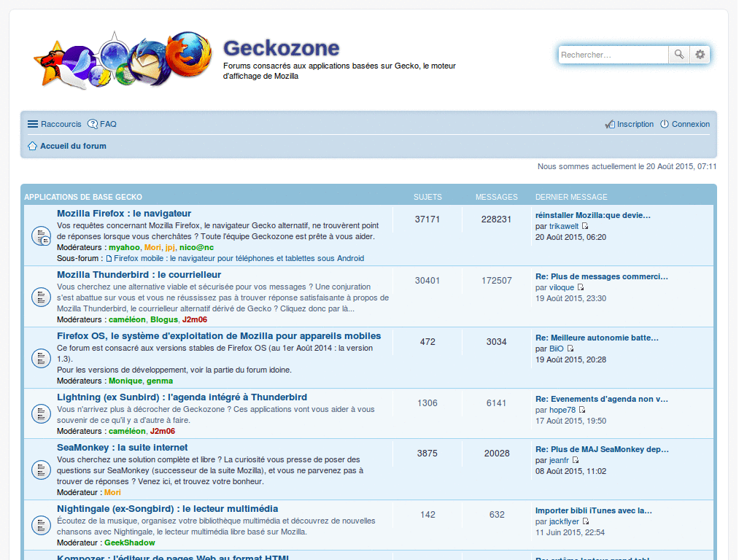Open user viloque profile
The image size is (747, 560).
point(562,287)
